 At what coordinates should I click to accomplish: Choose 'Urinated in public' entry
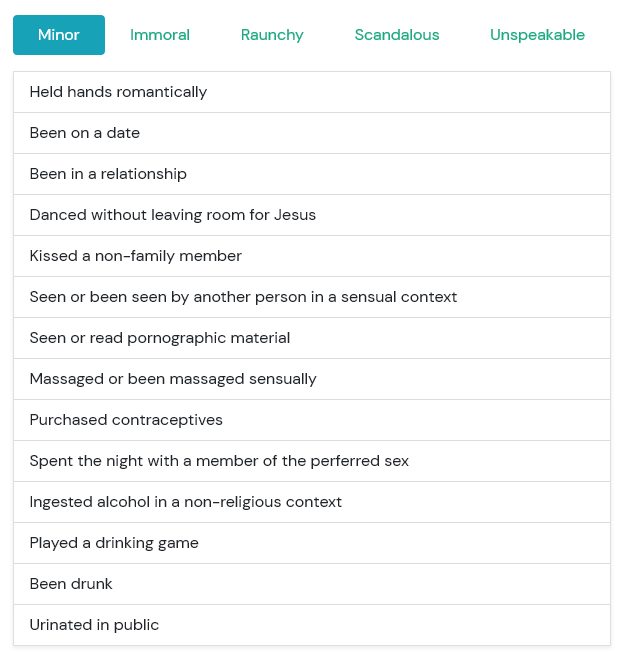point(312,625)
